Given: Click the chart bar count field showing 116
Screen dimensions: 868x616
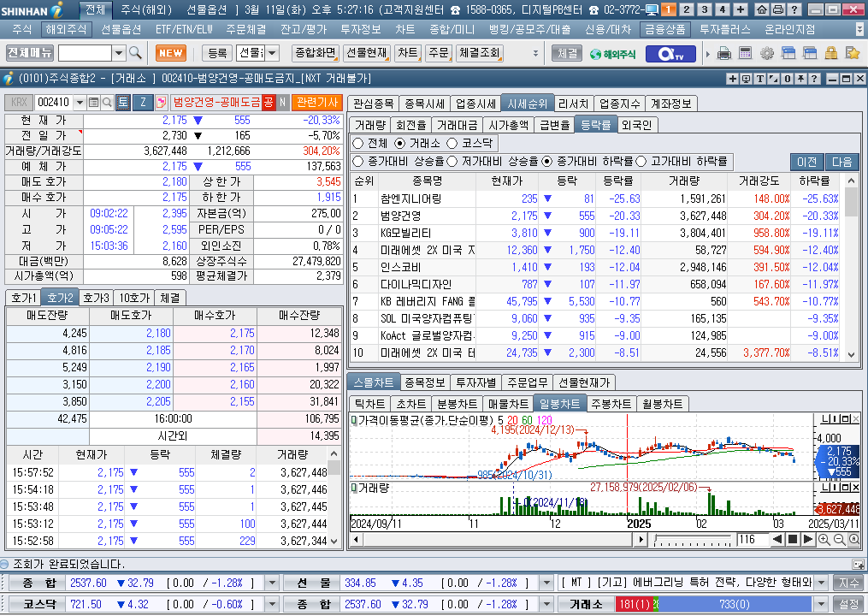Looking at the screenshot, I should [x=753, y=539].
